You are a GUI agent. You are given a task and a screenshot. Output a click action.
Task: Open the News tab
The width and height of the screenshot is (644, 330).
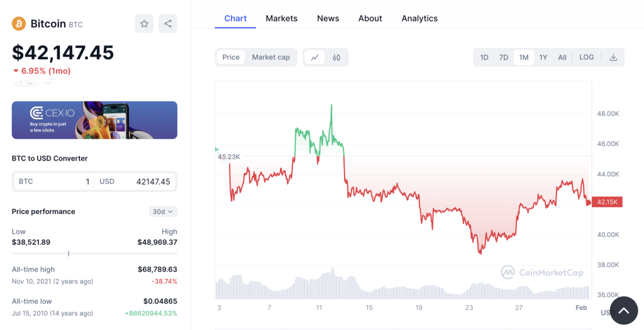328,18
